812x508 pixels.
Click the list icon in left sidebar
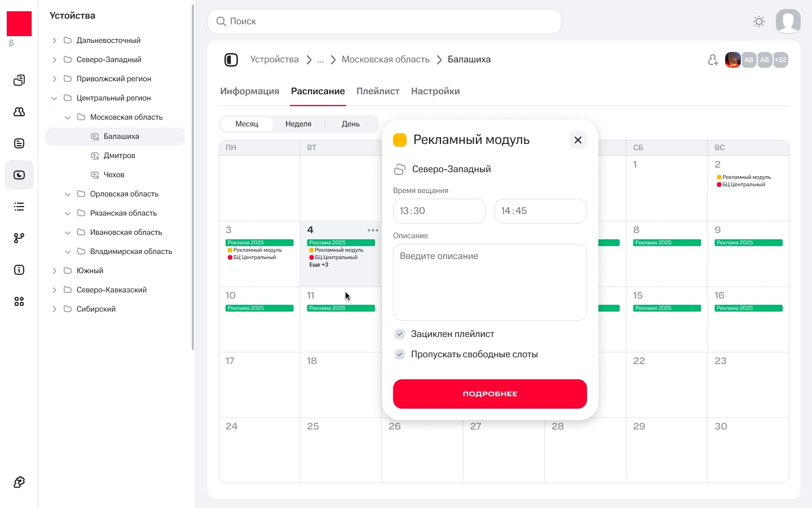19,207
